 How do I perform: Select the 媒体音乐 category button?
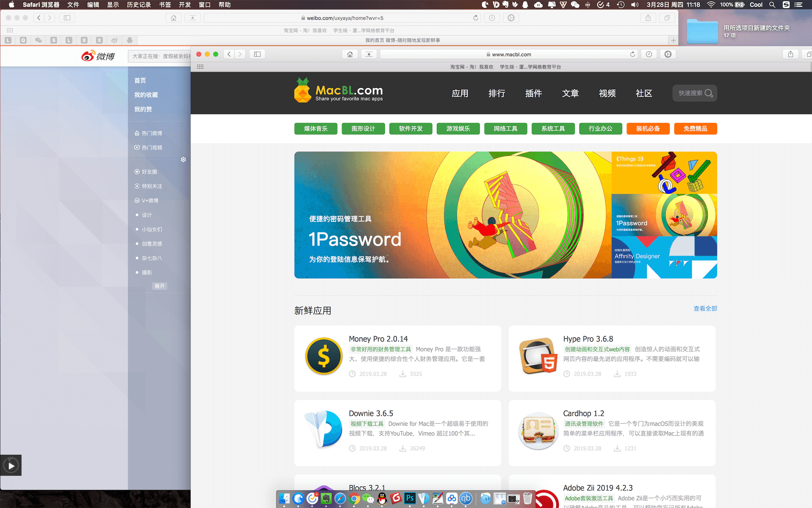[x=316, y=129]
